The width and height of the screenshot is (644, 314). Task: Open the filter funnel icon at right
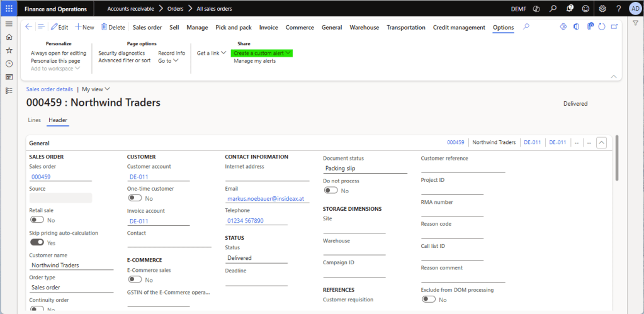tap(635, 24)
